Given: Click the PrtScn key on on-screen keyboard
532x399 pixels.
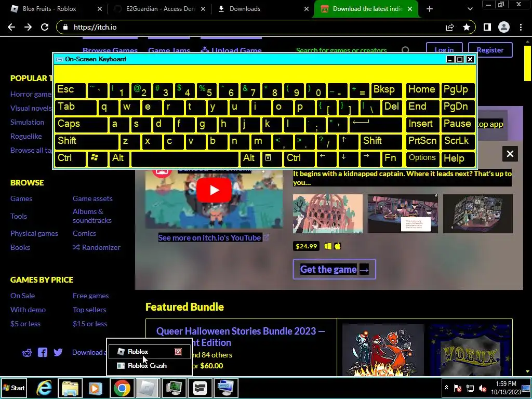Looking at the screenshot, I should coord(422,141).
